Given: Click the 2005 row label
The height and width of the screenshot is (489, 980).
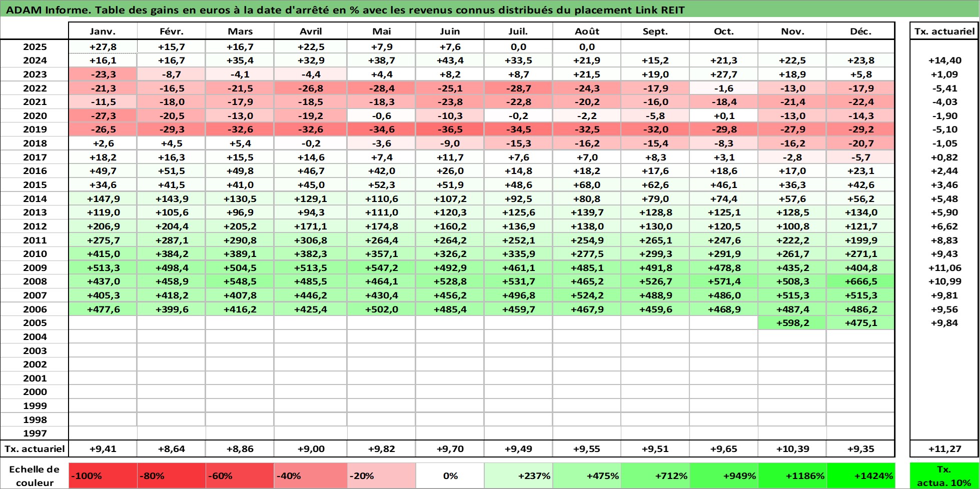Looking at the screenshot, I should (35, 322).
